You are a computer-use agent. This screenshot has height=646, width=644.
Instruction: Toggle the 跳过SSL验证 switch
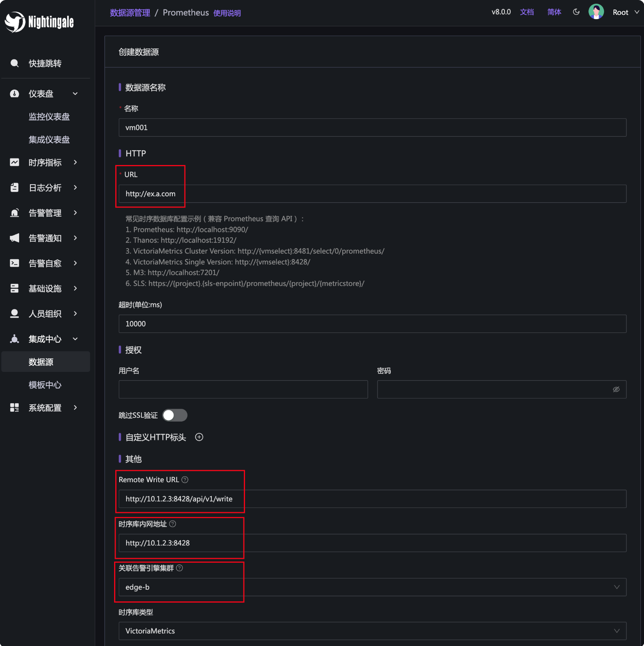(175, 415)
